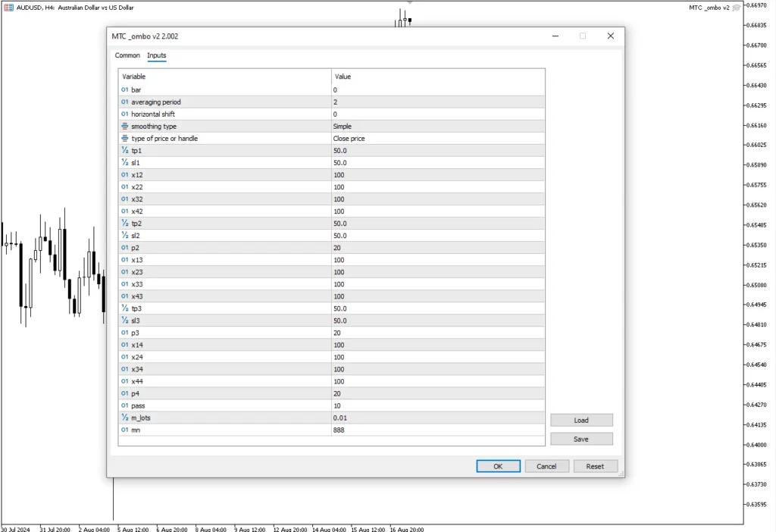Click the fraction icon beside m_lots
Image resolution: width=776 pixels, height=532 pixels.
pos(125,418)
